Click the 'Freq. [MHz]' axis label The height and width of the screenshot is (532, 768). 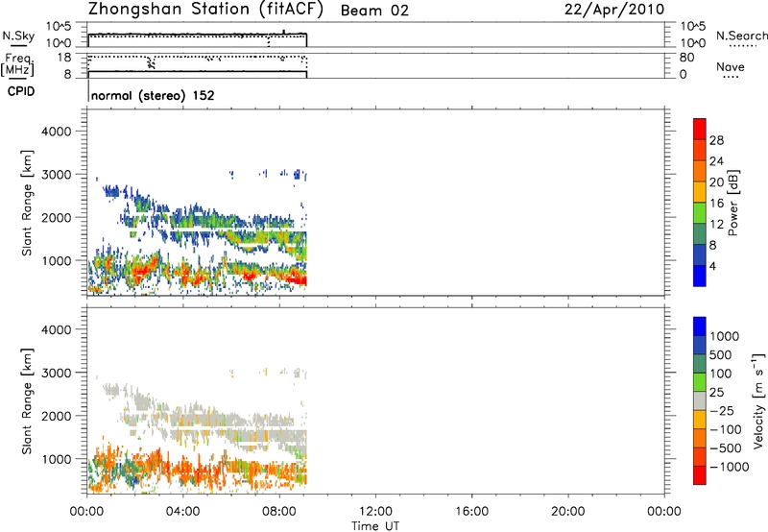point(17,65)
